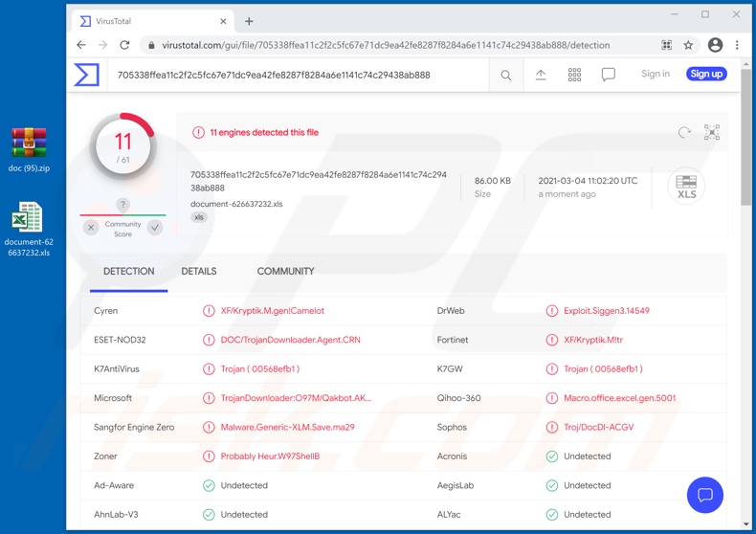Click the browser forward arrow
Image resolution: width=756 pixels, height=534 pixels.
click(102, 45)
